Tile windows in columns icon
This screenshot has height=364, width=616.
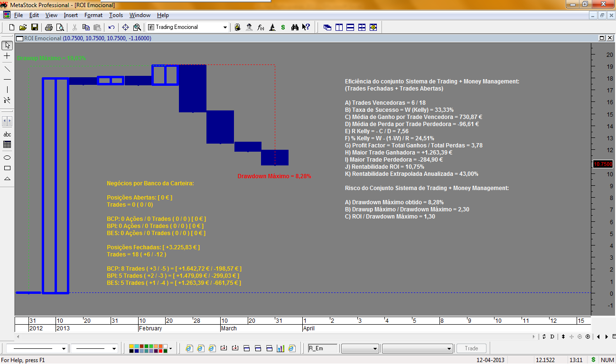339,27
